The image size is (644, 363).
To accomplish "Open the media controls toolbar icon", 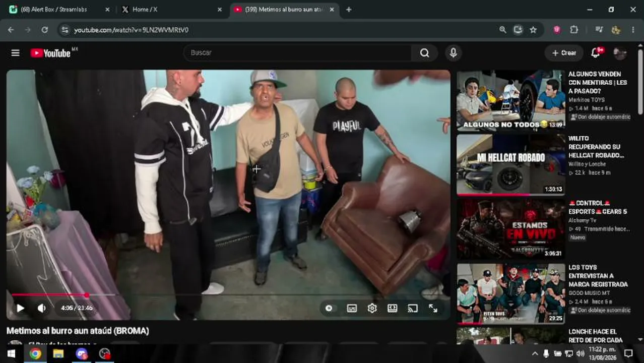I will click(x=599, y=30).
